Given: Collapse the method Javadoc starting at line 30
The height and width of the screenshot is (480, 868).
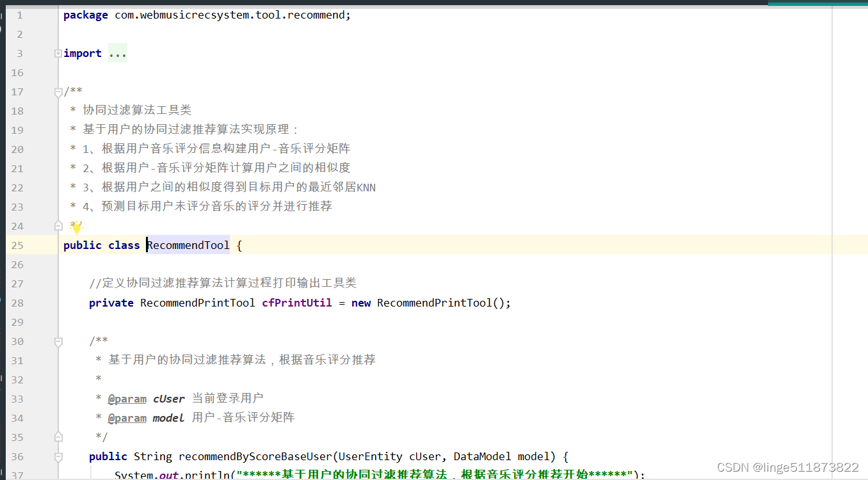Looking at the screenshot, I should pyautogui.click(x=58, y=342).
